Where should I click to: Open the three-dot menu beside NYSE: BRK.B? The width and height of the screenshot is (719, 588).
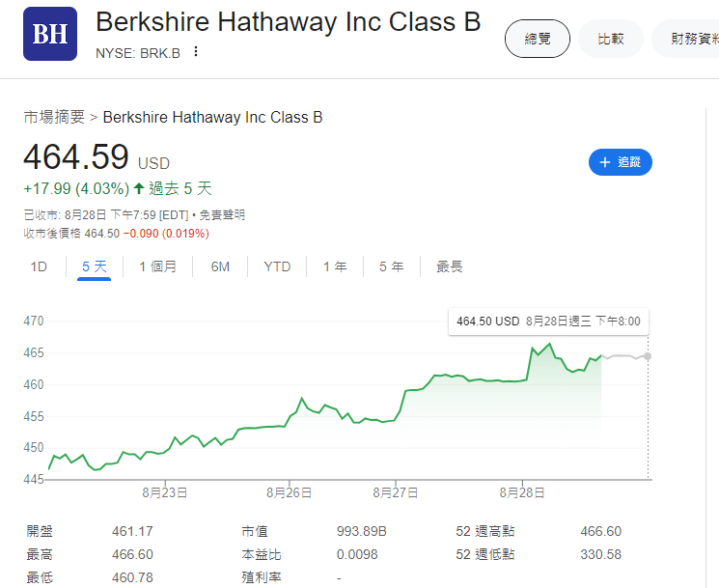(x=196, y=51)
